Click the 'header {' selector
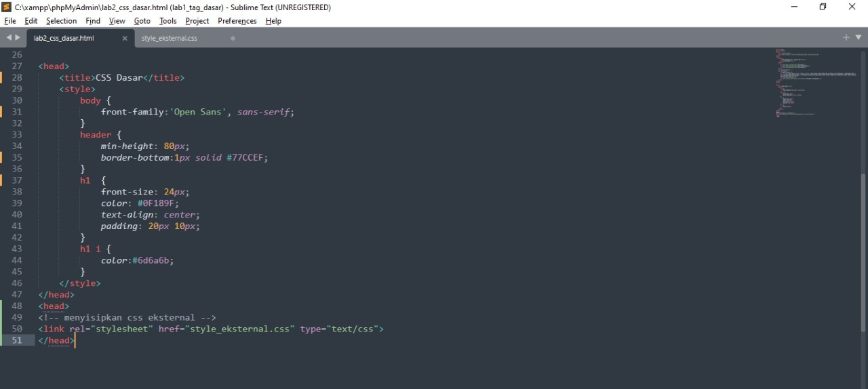The image size is (868, 389). pyautogui.click(x=101, y=135)
